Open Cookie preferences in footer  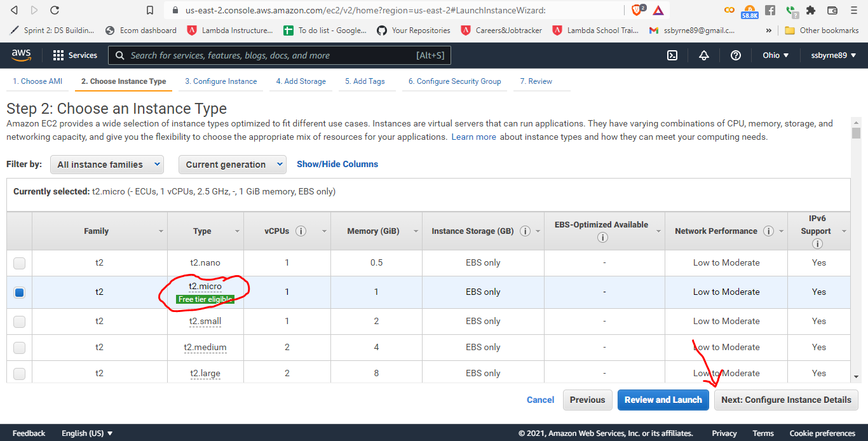click(x=822, y=433)
